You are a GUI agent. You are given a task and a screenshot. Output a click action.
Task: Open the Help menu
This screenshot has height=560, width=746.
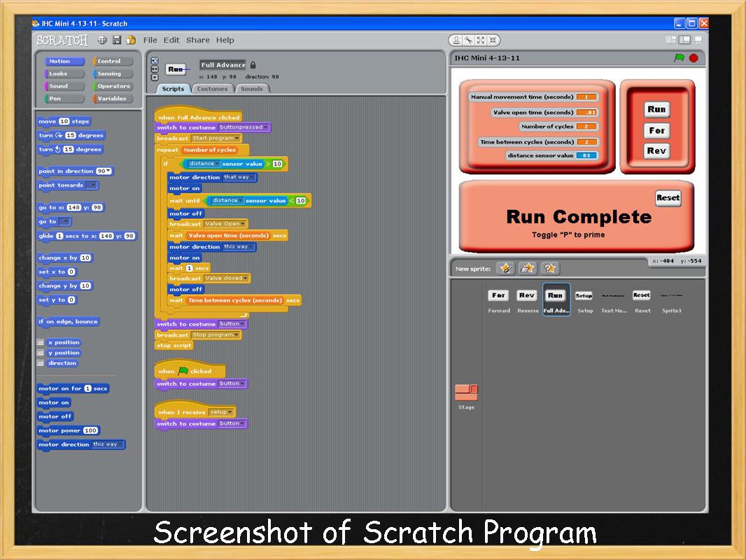225,40
